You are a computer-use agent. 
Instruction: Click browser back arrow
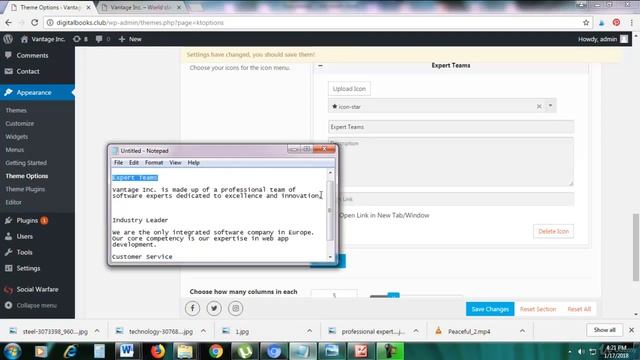tap(9, 23)
